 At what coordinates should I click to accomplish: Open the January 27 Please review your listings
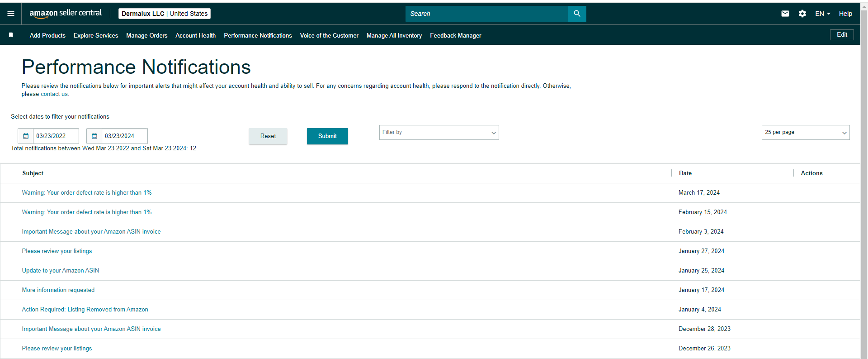pos(57,251)
